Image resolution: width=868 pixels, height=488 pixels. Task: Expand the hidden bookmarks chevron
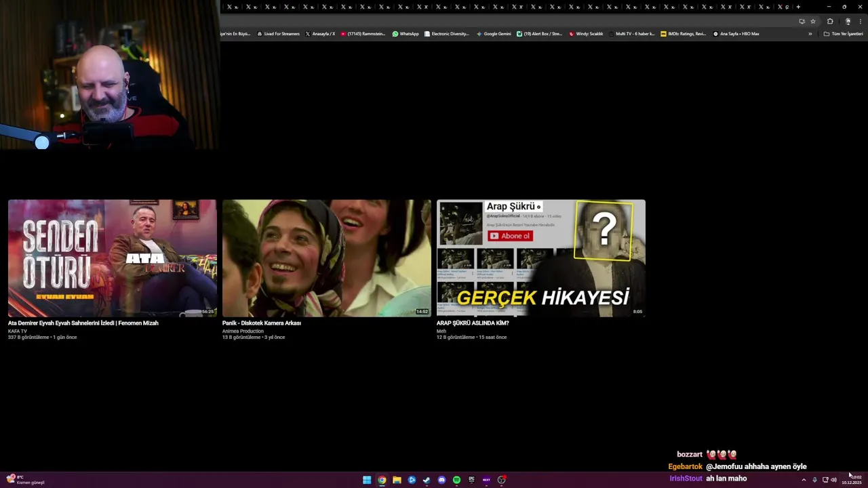tap(810, 34)
